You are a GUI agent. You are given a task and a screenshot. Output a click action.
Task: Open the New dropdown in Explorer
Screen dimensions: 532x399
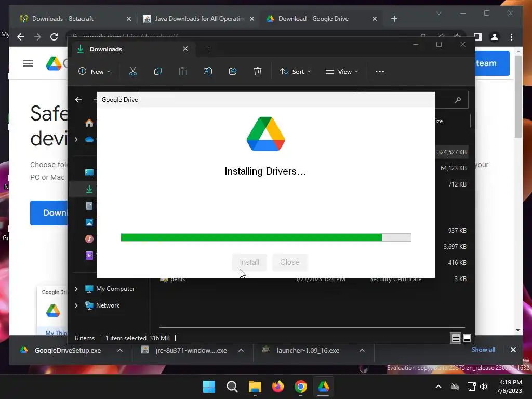coord(95,72)
